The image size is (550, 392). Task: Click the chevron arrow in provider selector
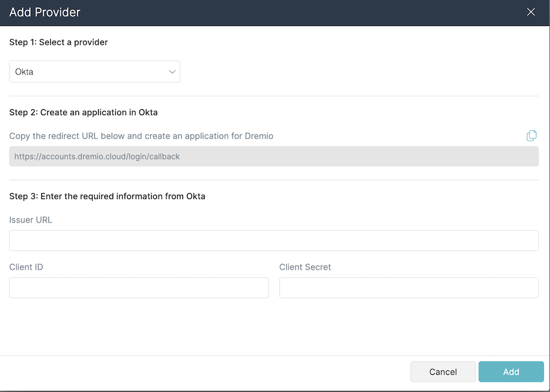[x=172, y=71]
